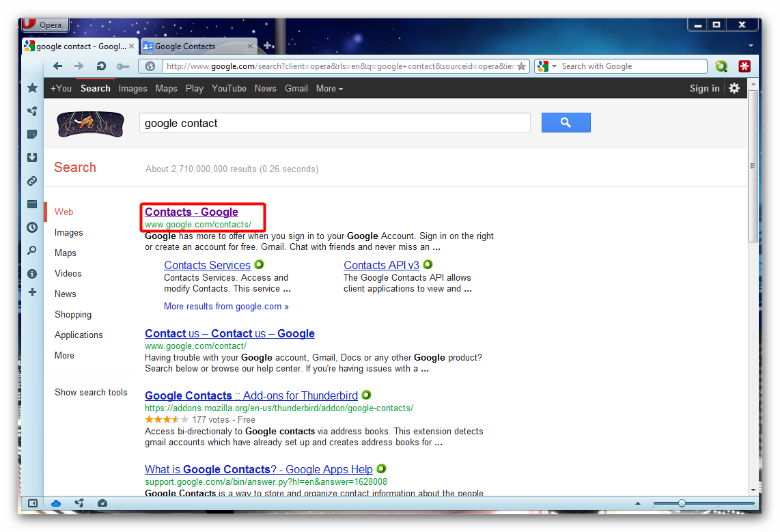Toggle the panels button in status bar

click(x=32, y=503)
